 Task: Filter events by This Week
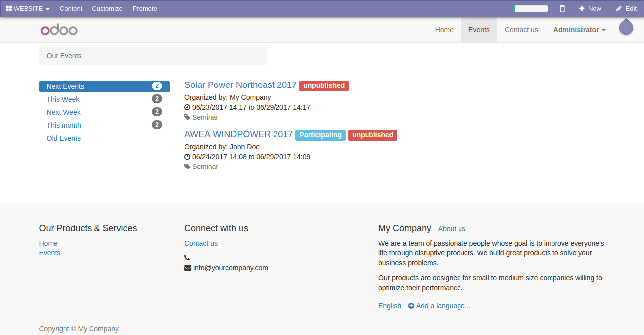pyautogui.click(x=63, y=99)
